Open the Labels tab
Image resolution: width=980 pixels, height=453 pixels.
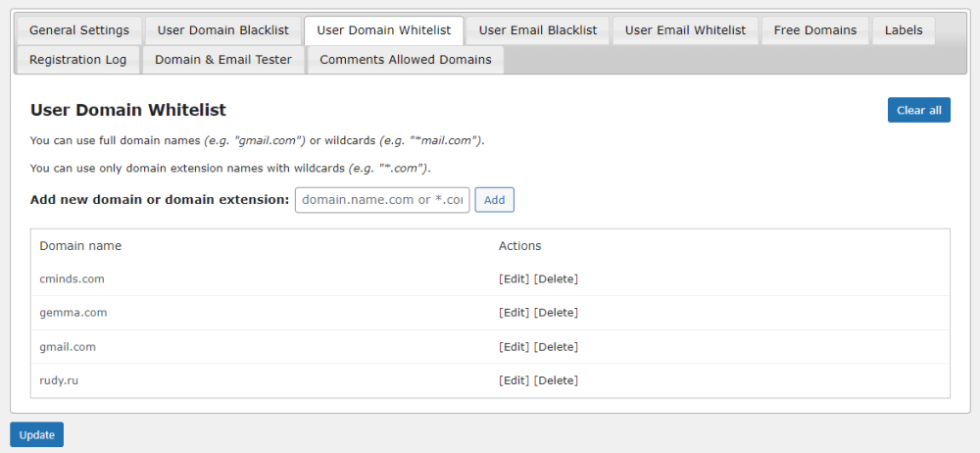point(903,30)
